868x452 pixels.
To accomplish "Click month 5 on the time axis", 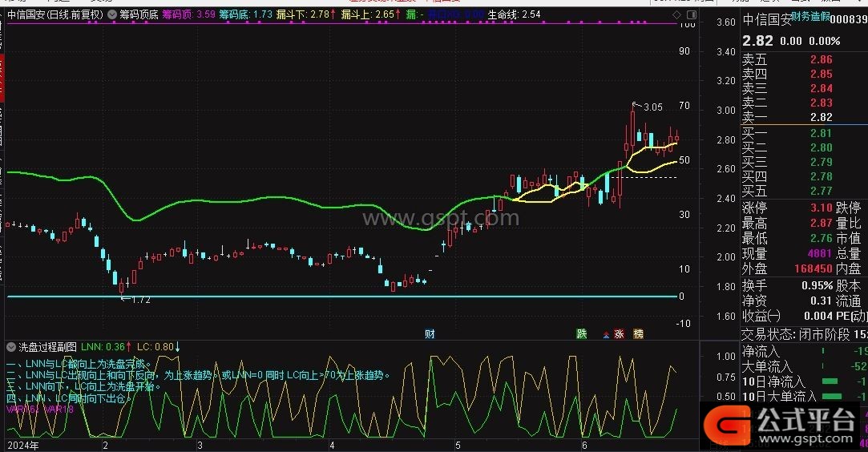I will [458, 446].
